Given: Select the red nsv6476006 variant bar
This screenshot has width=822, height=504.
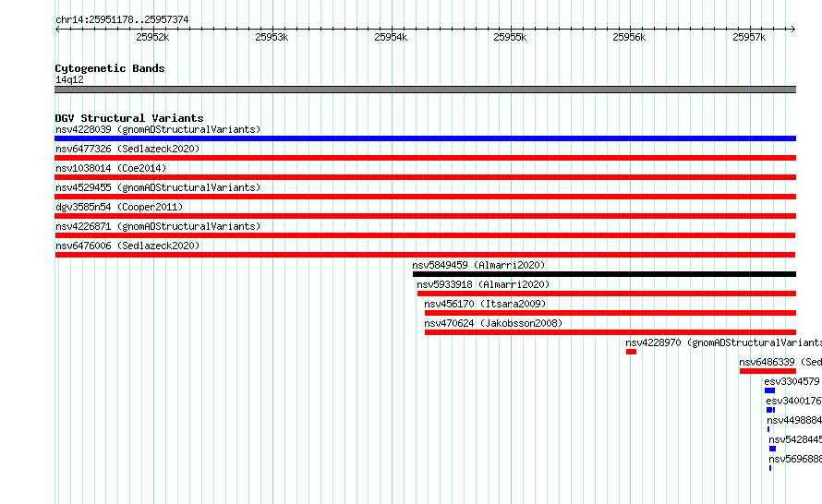Looking at the screenshot, I should coord(425,255).
